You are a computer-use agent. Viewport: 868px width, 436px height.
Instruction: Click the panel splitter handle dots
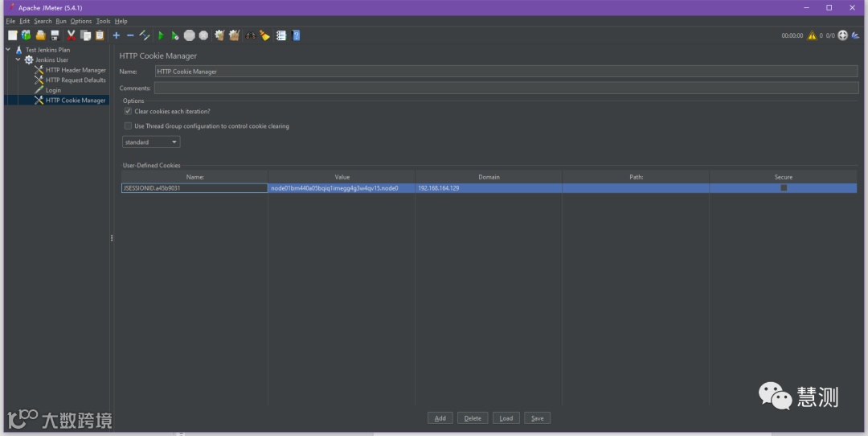click(112, 237)
